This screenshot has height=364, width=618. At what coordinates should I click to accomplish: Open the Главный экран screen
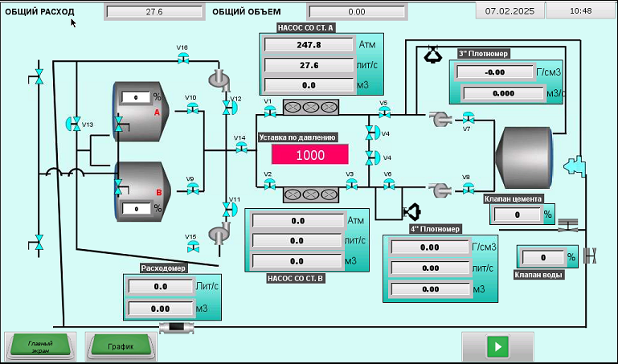41,346
